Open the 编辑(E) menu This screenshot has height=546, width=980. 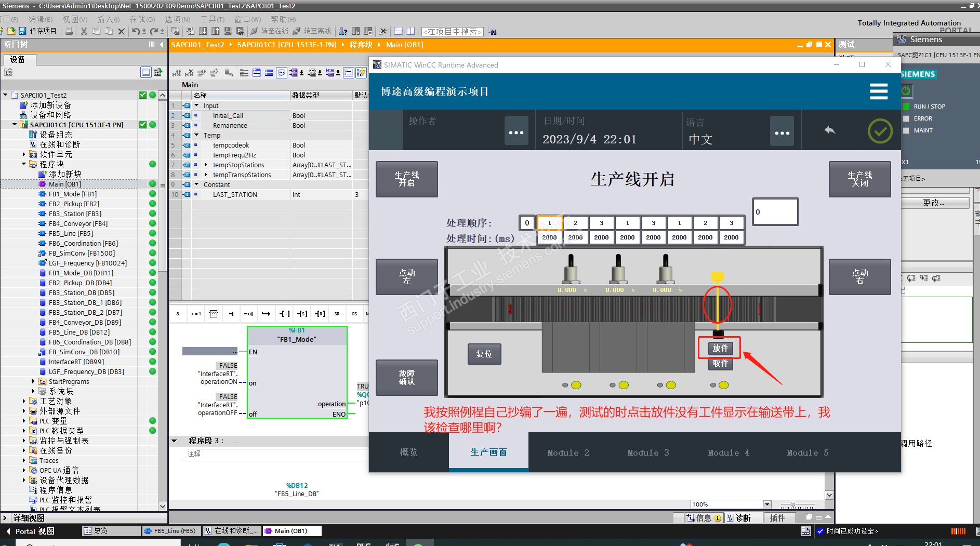(x=41, y=19)
